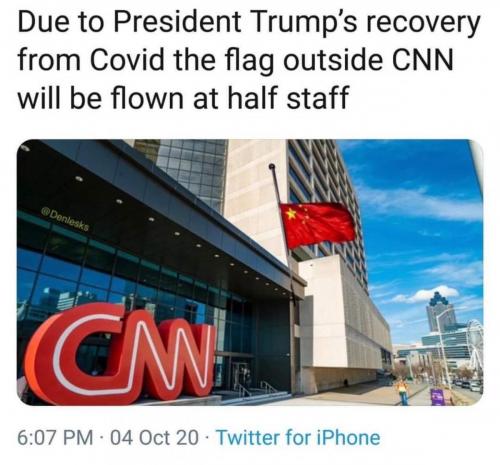Click the 04 Oct 20 date
Screen dimensions: 500x465
pyautogui.click(x=154, y=437)
